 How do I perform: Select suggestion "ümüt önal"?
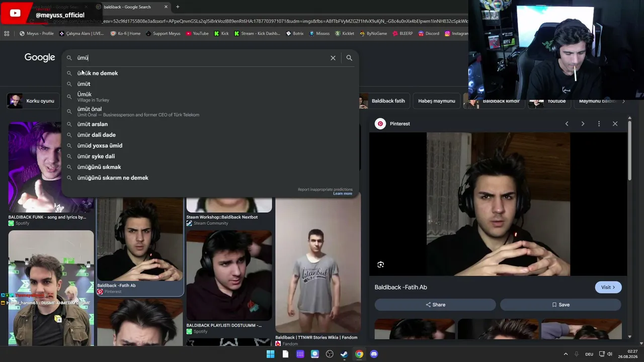pos(210,112)
